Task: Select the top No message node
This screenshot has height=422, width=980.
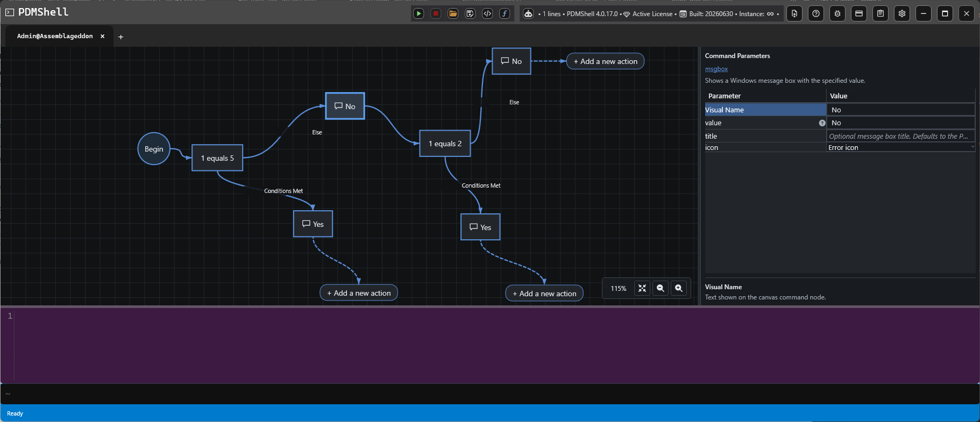Action: (x=512, y=61)
